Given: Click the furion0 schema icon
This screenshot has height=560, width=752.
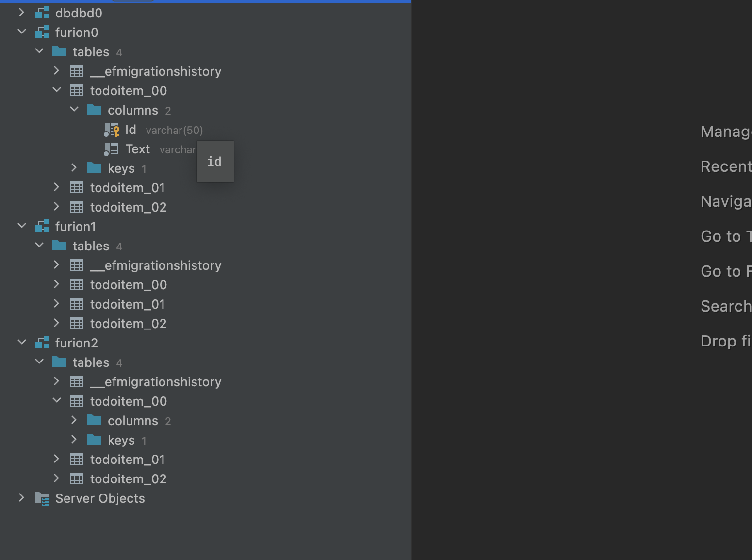Looking at the screenshot, I should point(42,32).
